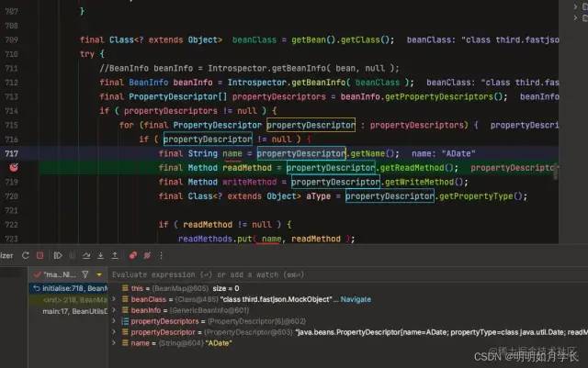Stop the debug session
This screenshot has width=588, height=368.
(40, 255)
